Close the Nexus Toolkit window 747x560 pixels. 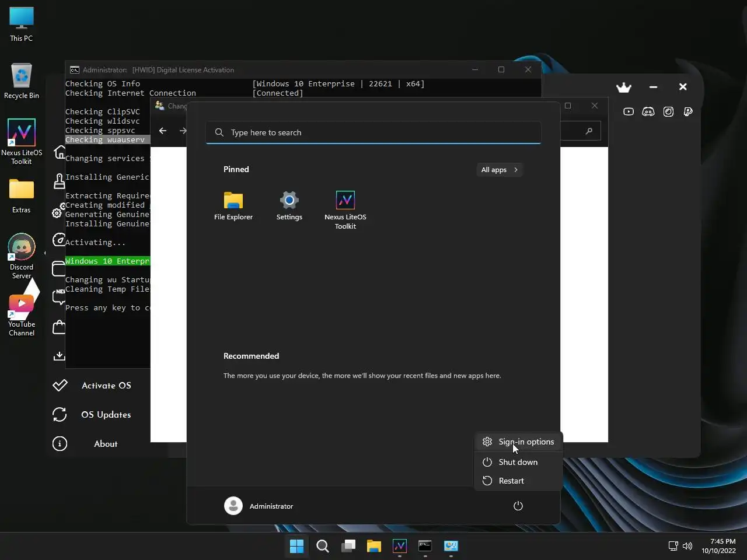coord(683,87)
